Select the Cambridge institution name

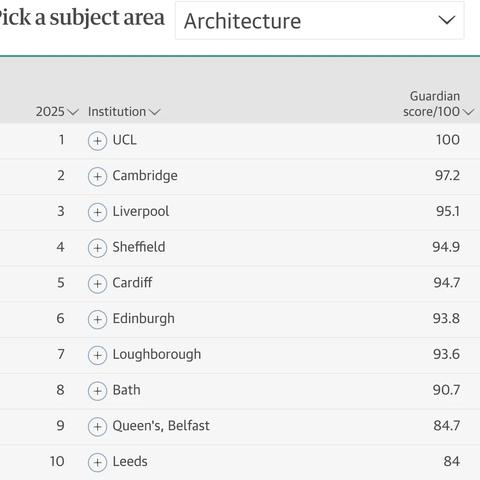pyautogui.click(x=145, y=176)
